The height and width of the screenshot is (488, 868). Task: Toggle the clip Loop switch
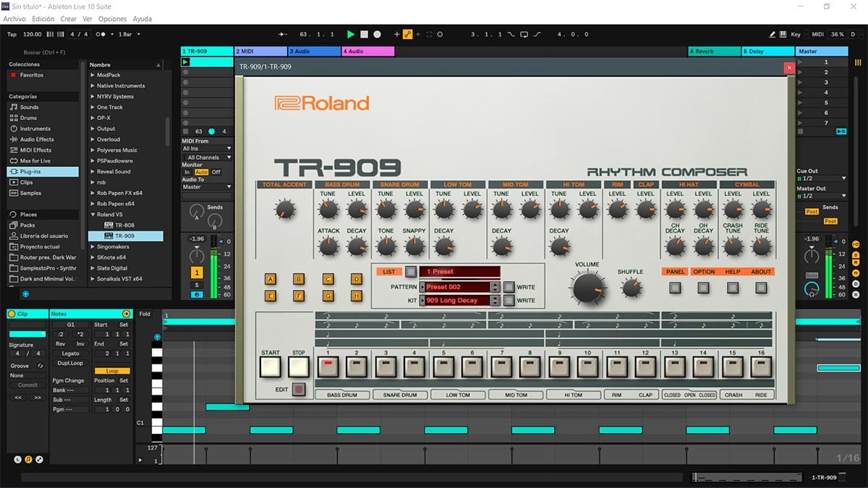(x=111, y=371)
